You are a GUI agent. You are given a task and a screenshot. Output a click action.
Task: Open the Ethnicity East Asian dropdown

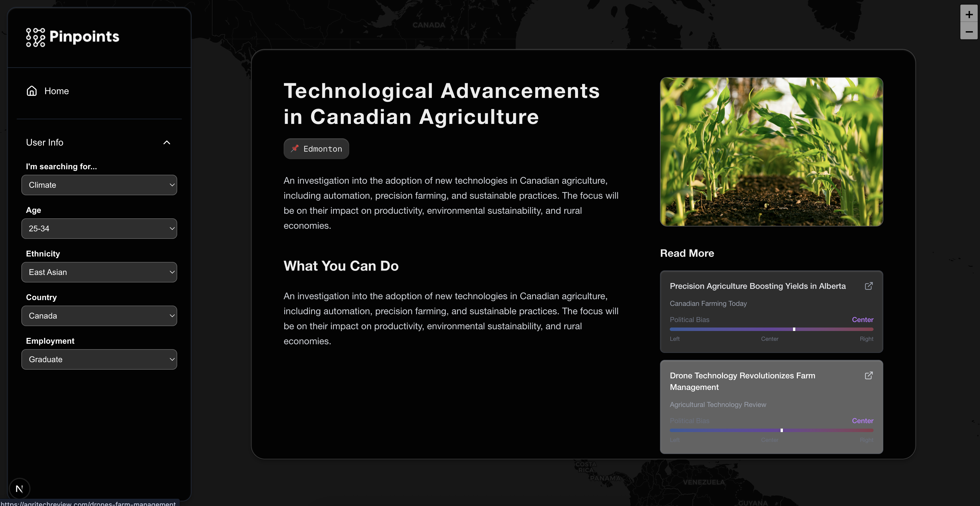[x=99, y=272]
